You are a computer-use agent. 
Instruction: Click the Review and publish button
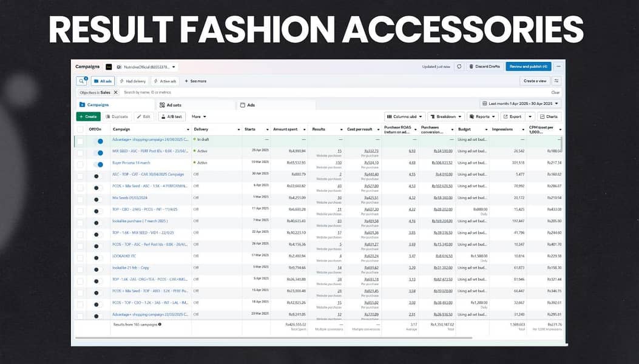[x=528, y=67]
